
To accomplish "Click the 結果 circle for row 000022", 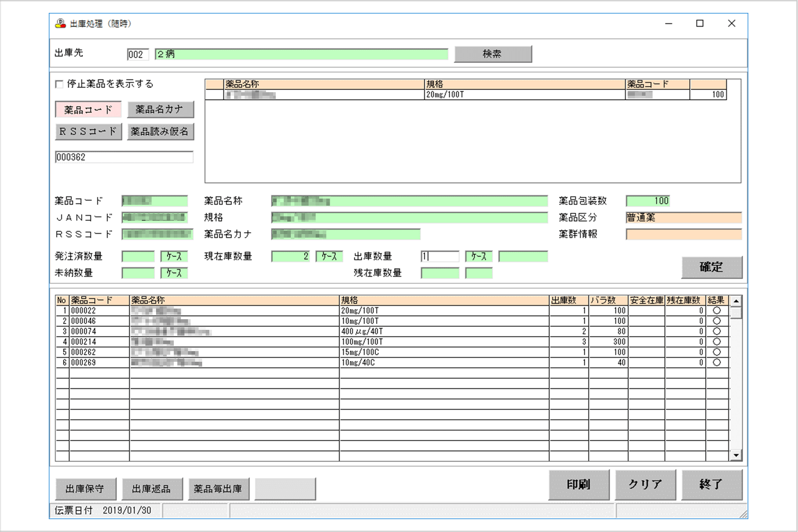I will click(717, 311).
